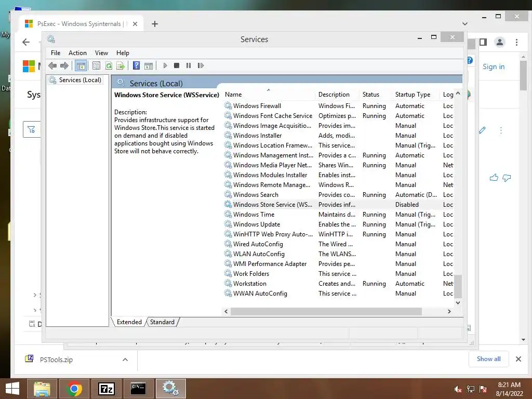Click the services list horizontal scrollbar

pos(326,311)
